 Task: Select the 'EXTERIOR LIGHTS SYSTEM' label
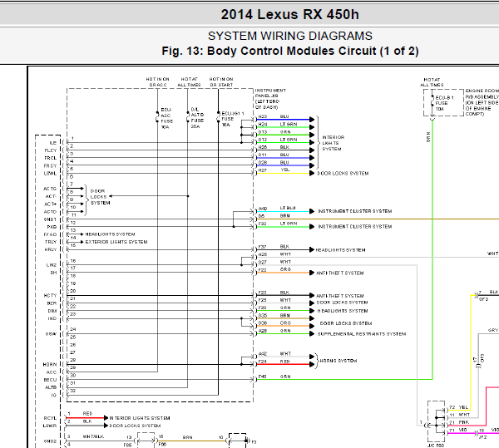pyautogui.click(x=116, y=242)
